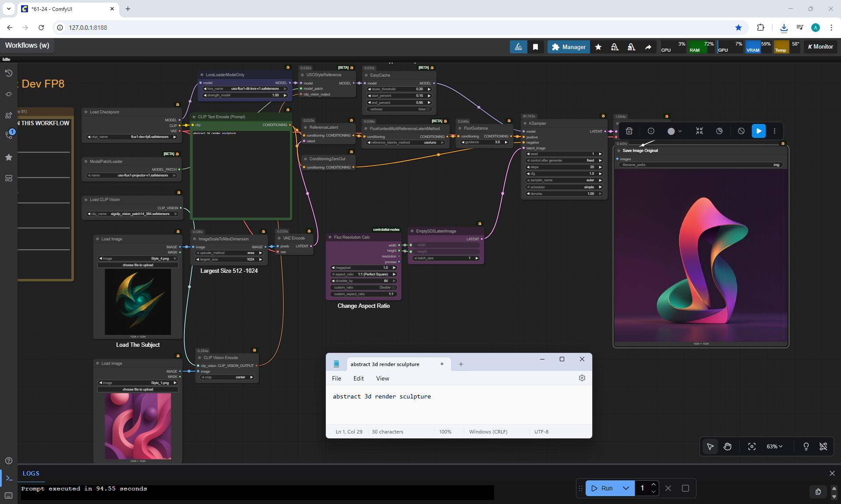
Task: Open the Edit menu in Notepad
Action: (x=358, y=378)
